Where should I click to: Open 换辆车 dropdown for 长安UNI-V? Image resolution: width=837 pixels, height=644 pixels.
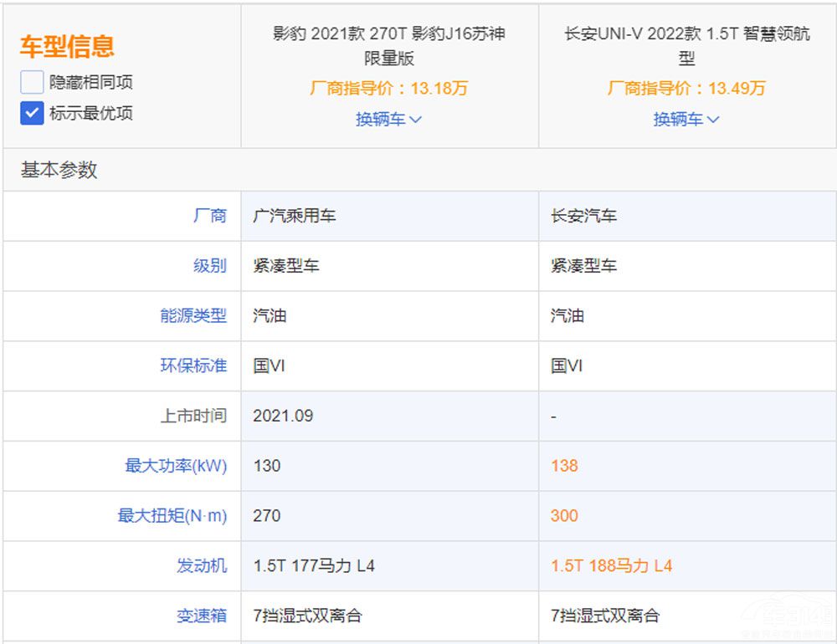[x=686, y=119]
